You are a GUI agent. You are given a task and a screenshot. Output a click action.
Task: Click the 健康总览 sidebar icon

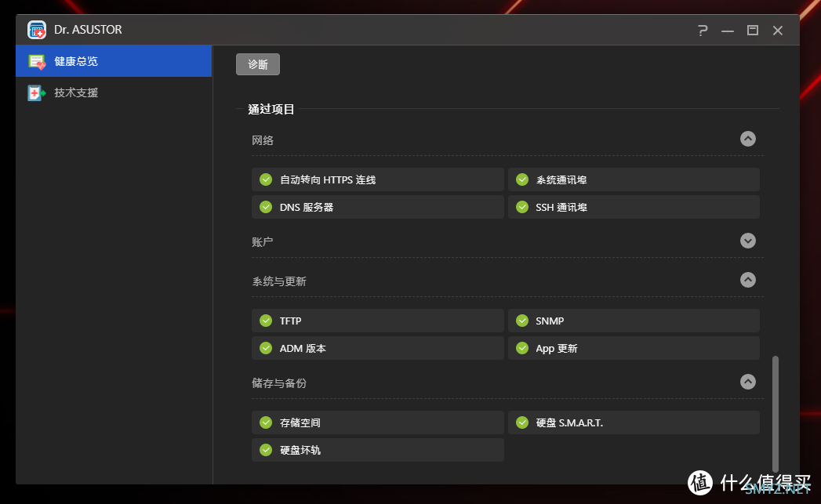37,62
